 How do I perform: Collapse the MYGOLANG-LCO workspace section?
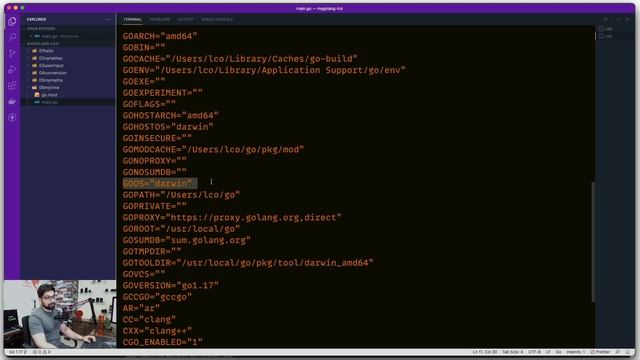43,43
